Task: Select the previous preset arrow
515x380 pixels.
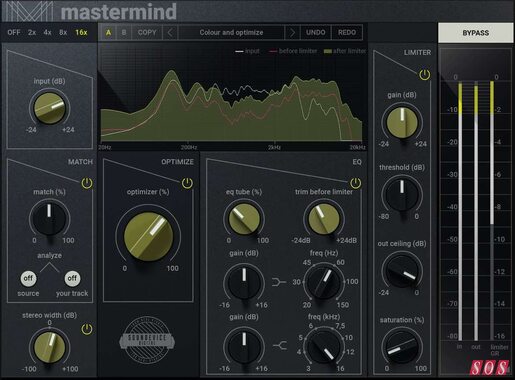Action: [170, 33]
